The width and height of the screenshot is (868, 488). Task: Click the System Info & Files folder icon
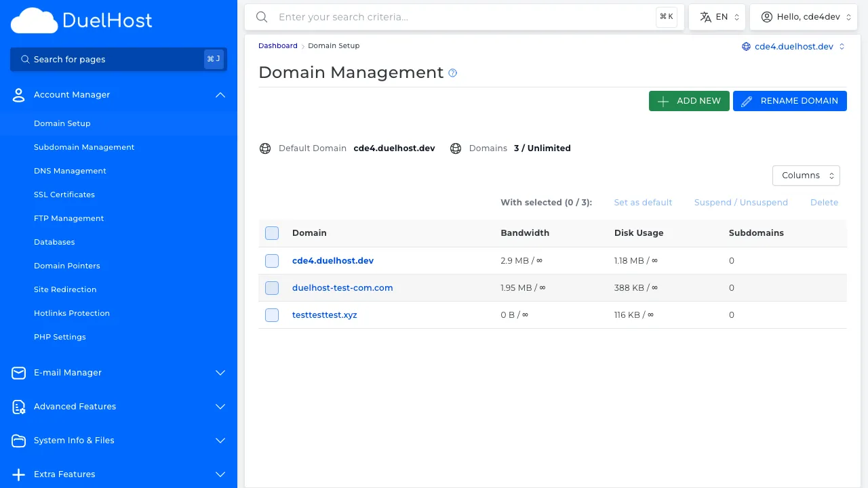click(x=18, y=441)
